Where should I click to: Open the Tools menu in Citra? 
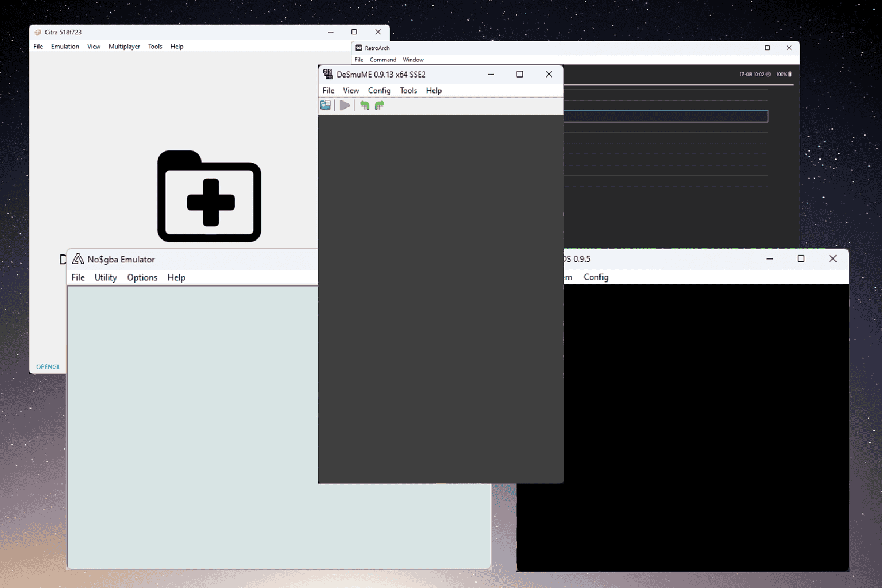pos(155,47)
